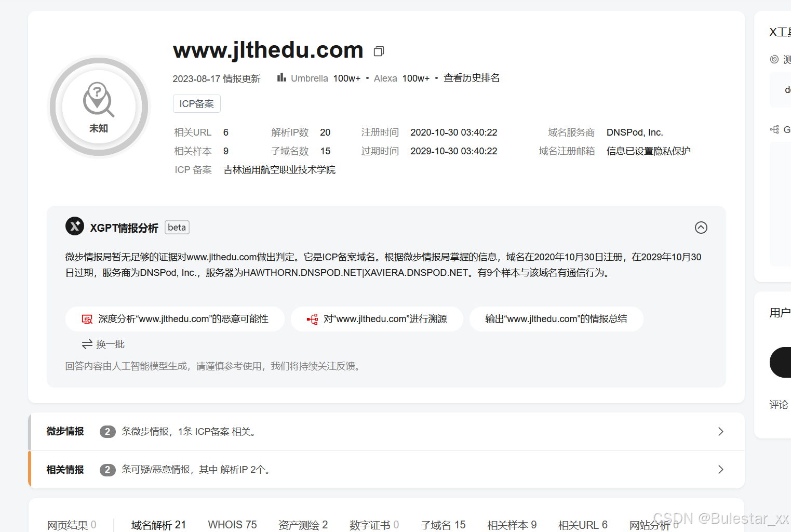This screenshot has width=791, height=532.
Task: Click ICP holder 吉林通用航空职业技术学院
Action: click(x=279, y=170)
